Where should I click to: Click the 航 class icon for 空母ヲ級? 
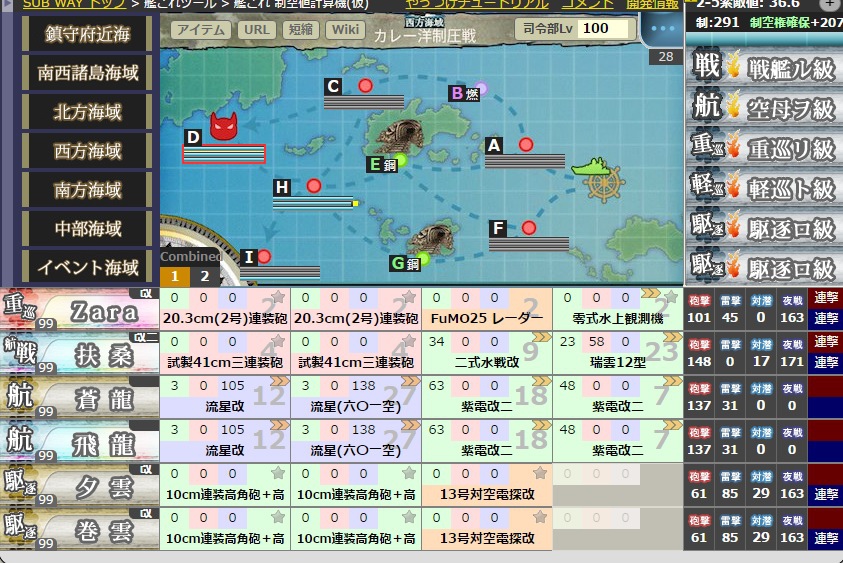pyautogui.click(x=706, y=105)
